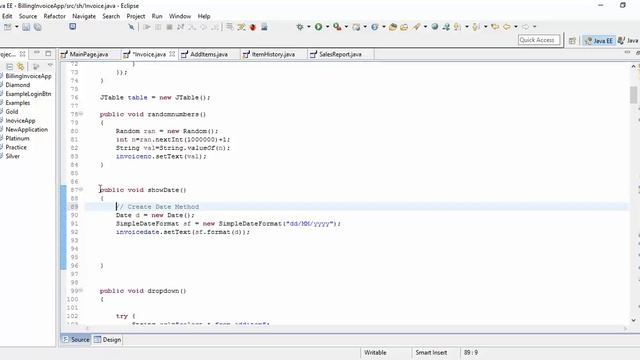Select the NewApplication project
640x360 pixels.
27,129
